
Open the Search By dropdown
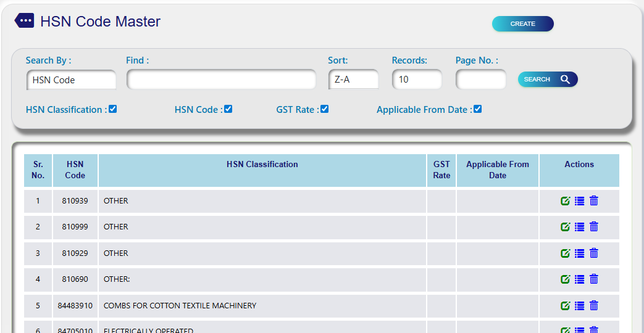(x=71, y=80)
